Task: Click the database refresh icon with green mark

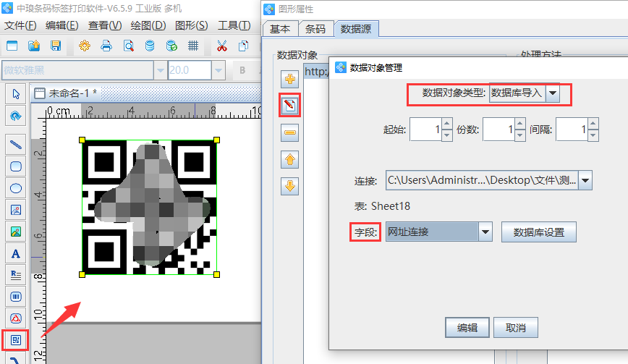Action: coord(171,46)
